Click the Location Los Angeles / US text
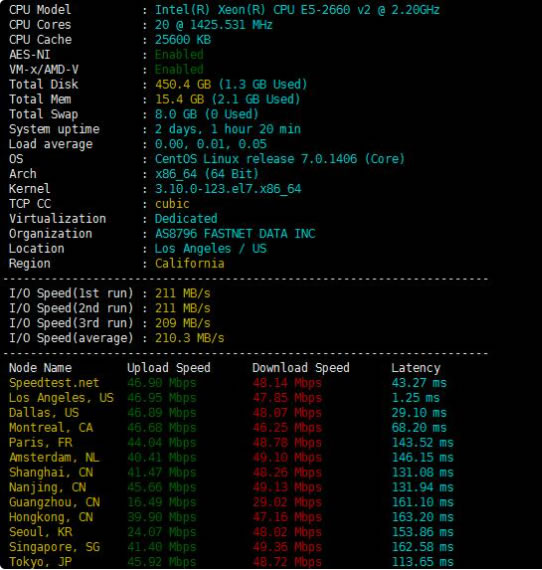 click(x=210, y=249)
